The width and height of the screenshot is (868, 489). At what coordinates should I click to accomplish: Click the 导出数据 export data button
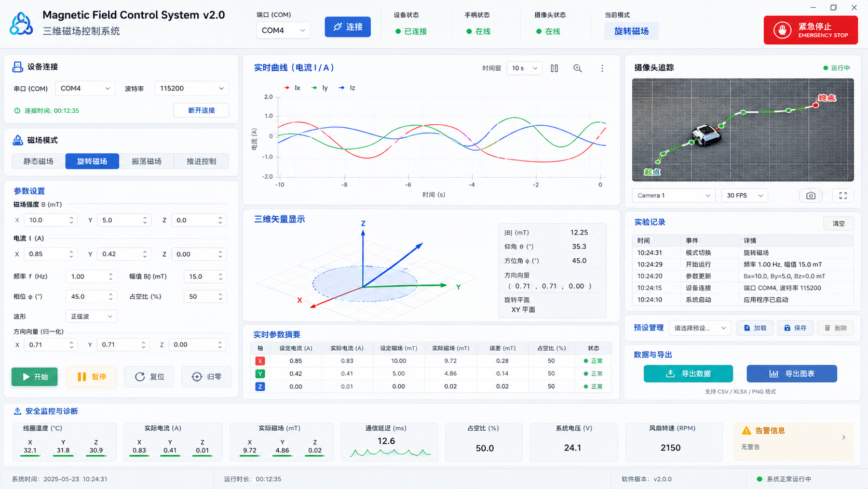pos(688,374)
